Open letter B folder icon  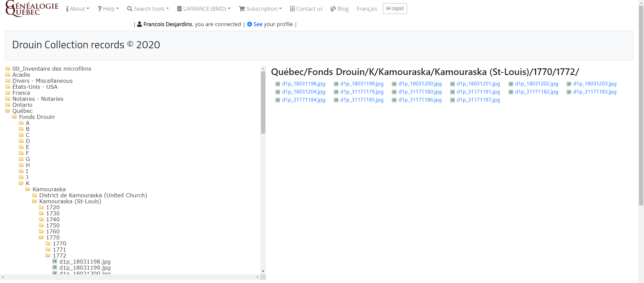[21, 129]
